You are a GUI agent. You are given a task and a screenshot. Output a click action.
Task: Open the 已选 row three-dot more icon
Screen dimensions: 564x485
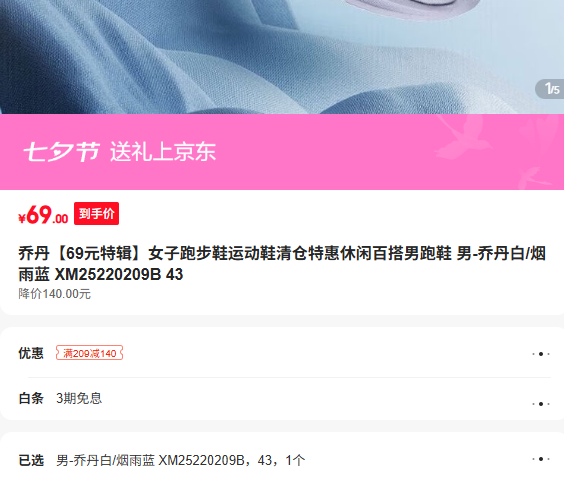(x=541, y=459)
